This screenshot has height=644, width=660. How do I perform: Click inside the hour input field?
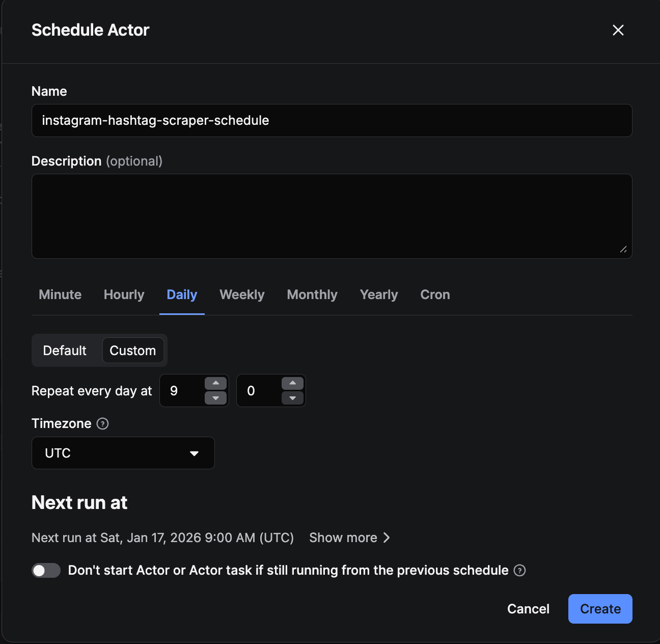[x=186, y=391]
